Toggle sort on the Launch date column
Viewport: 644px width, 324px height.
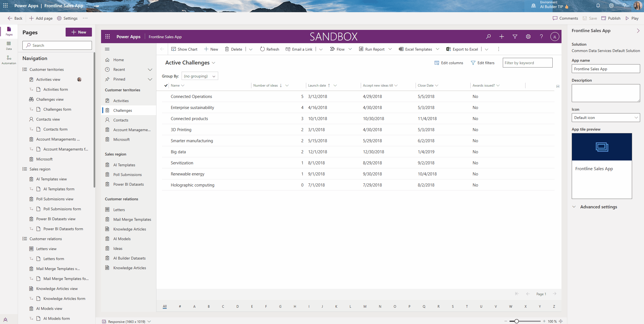pyautogui.click(x=318, y=85)
